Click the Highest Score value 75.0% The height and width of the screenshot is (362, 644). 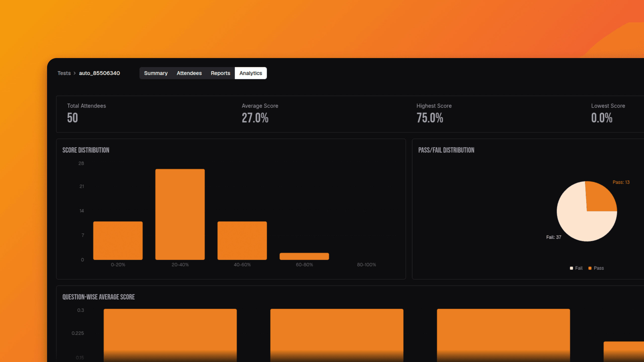pyautogui.click(x=430, y=118)
